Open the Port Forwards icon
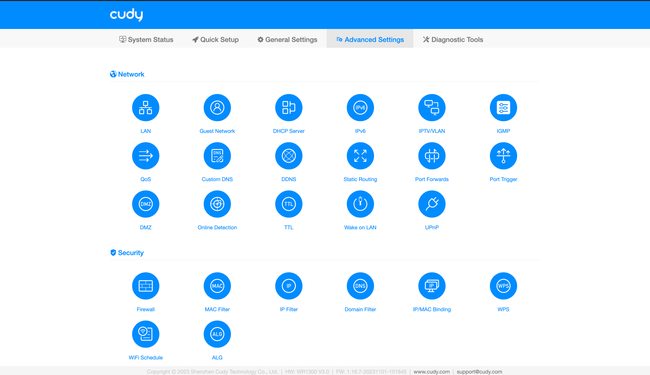Screen dimensions: 650x375 click(x=432, y=156)
